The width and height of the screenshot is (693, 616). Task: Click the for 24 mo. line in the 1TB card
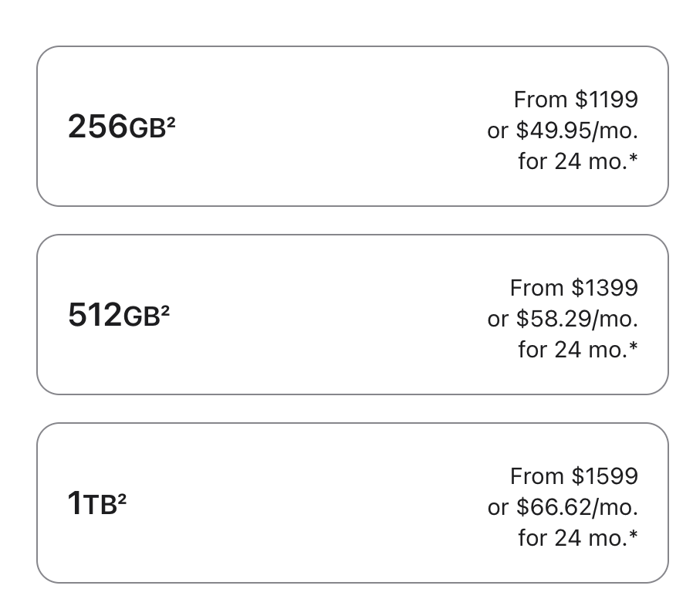pos(578,538)
